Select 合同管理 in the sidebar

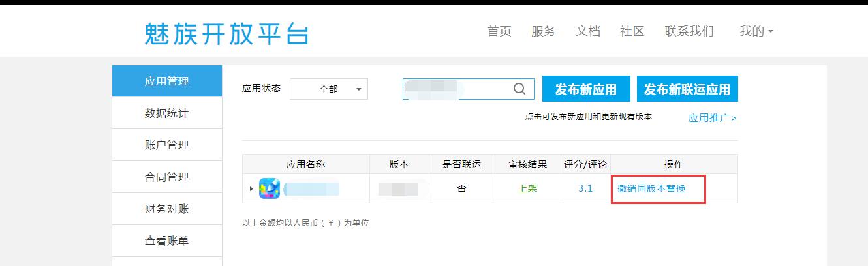(x=167, y=177)
